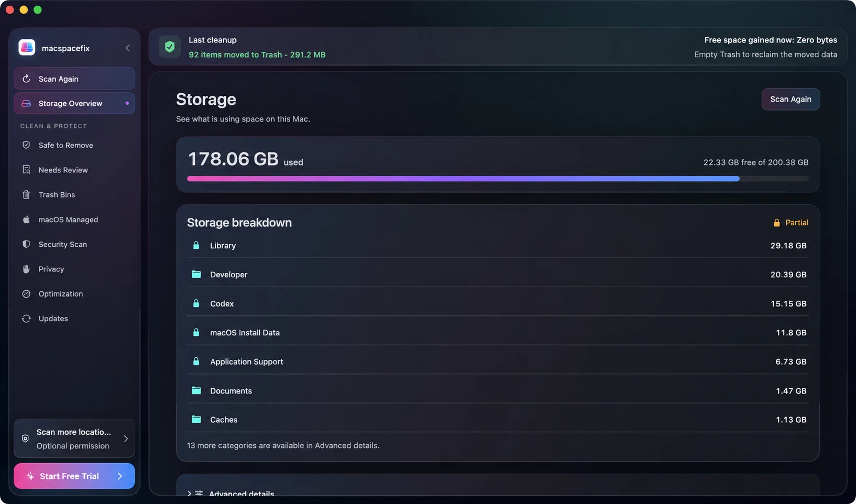Expand Advanced details

231,494
